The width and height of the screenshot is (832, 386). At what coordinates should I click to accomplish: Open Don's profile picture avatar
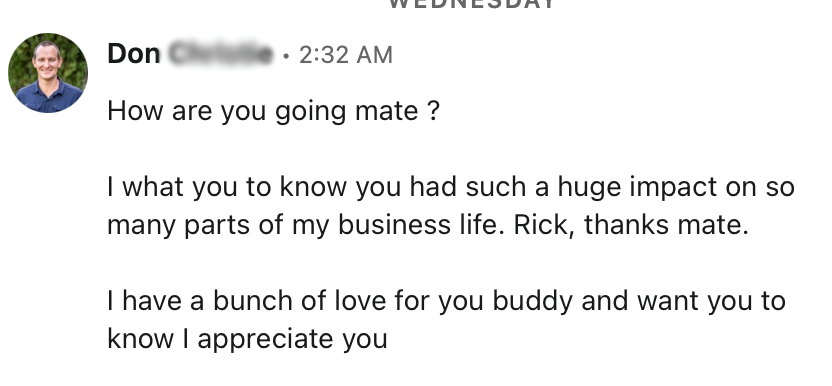click(48, 73)
